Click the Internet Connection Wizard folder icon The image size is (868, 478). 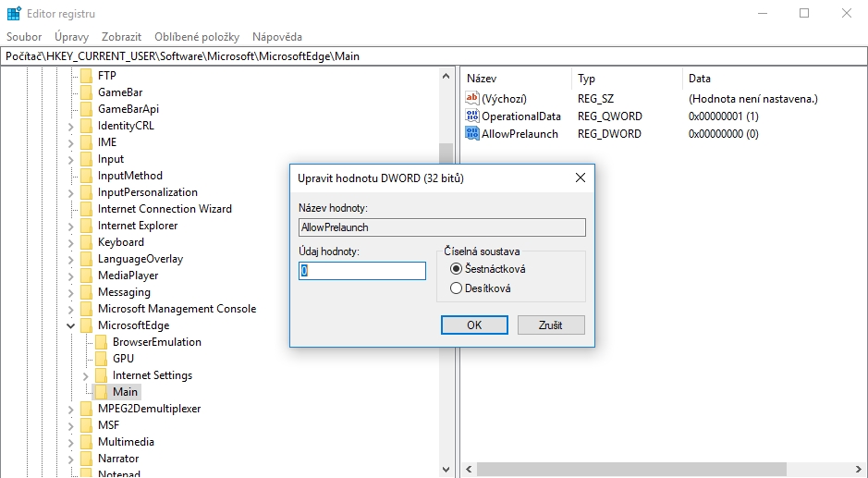(86, 209)
